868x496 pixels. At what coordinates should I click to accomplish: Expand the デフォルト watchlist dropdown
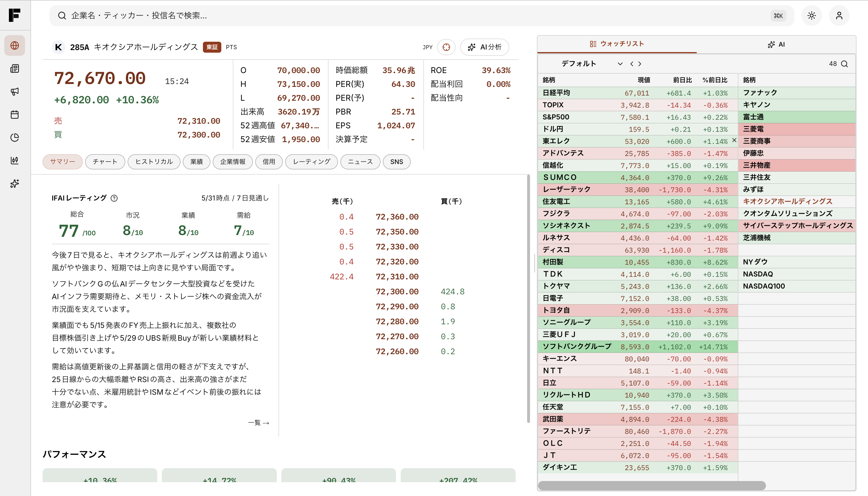click(x=620, y=64)
